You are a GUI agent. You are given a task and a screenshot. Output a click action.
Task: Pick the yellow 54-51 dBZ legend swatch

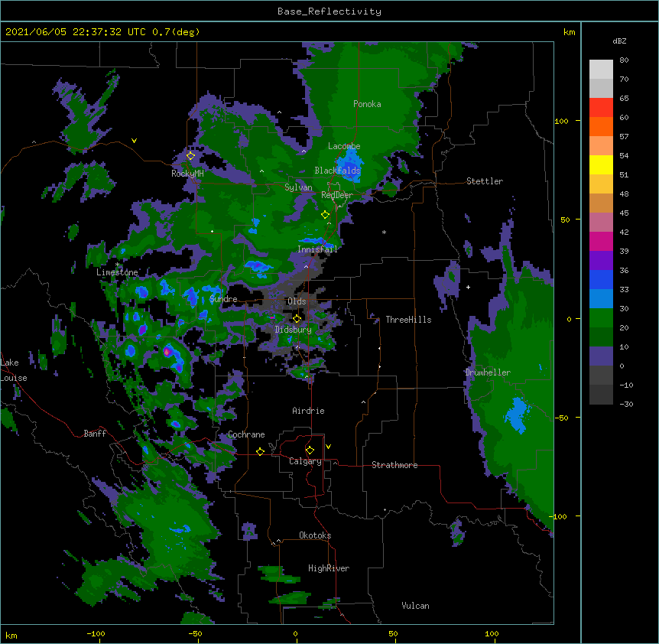click(x=601, y=164)
